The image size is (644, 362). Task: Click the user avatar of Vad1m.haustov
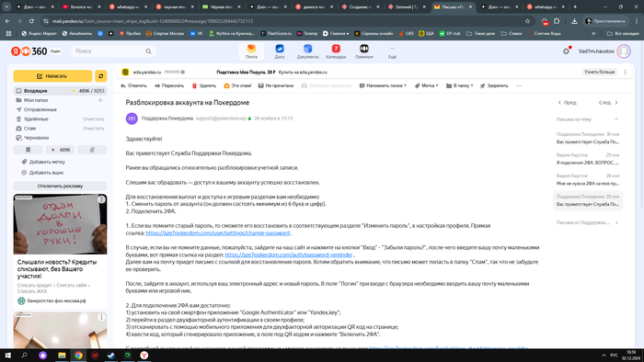pos(624,51)
